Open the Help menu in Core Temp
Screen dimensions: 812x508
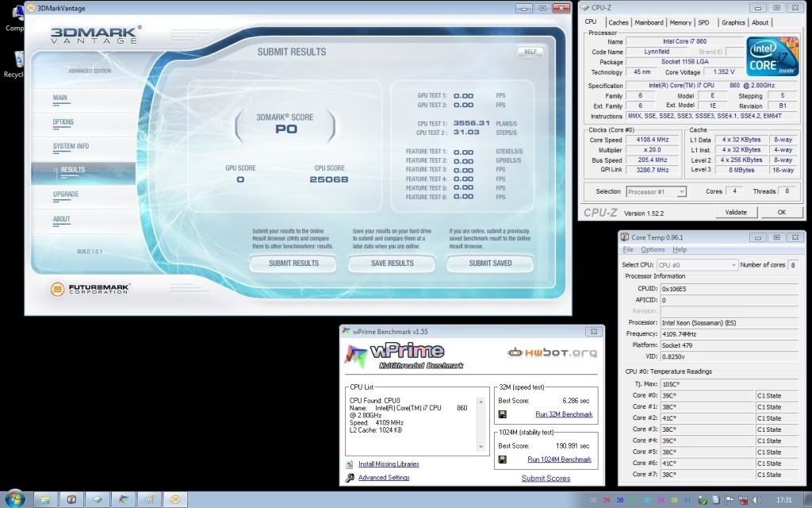[680, 249]
